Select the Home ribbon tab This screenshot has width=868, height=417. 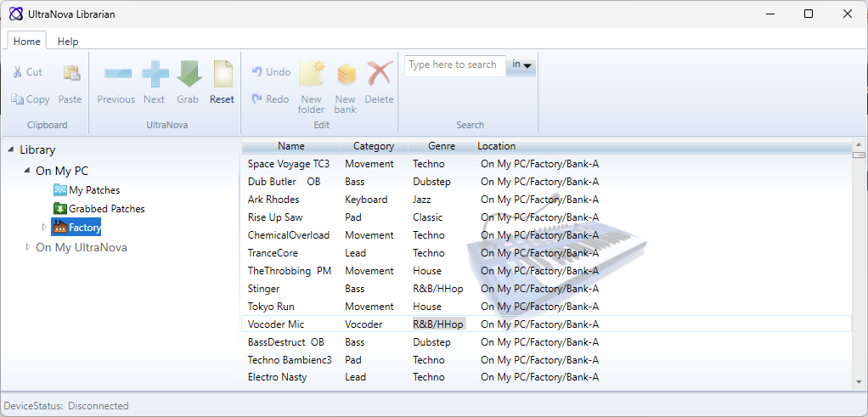click(27, 42)
